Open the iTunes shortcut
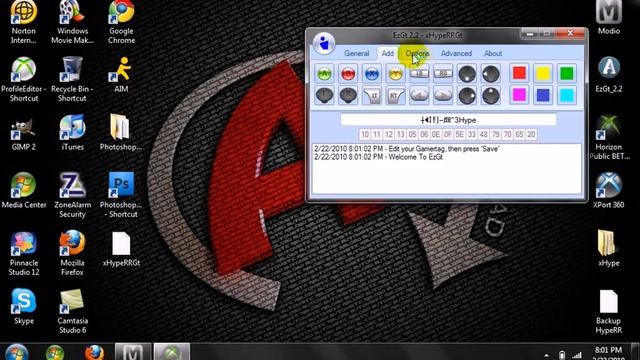Viewport: 640px width, 360px height. [72, 133]
